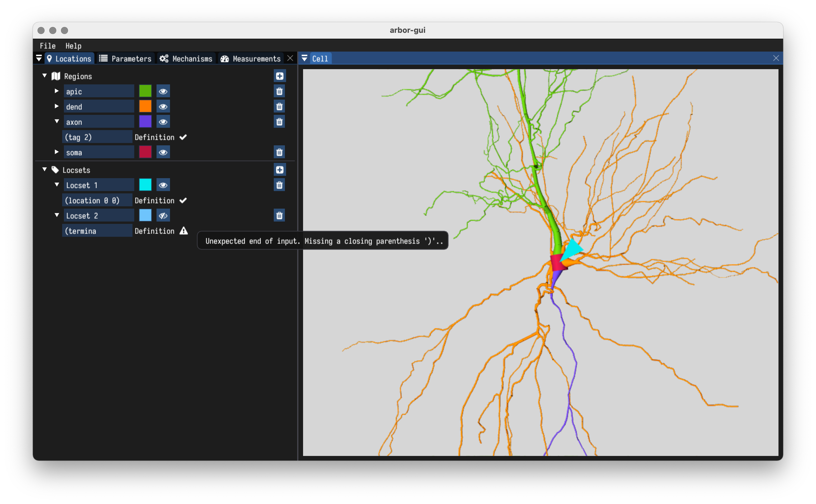Image resolution: width=816 pixels, height=504 pixels.
Task: Delete Locset 2 with trash icon
Action: pos(279,215)
